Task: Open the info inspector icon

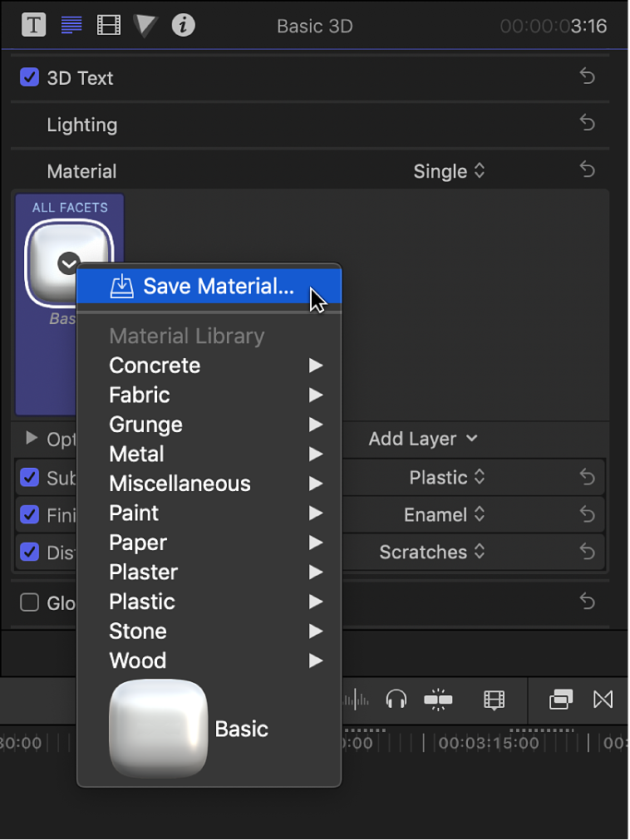Action: point(183,25)
